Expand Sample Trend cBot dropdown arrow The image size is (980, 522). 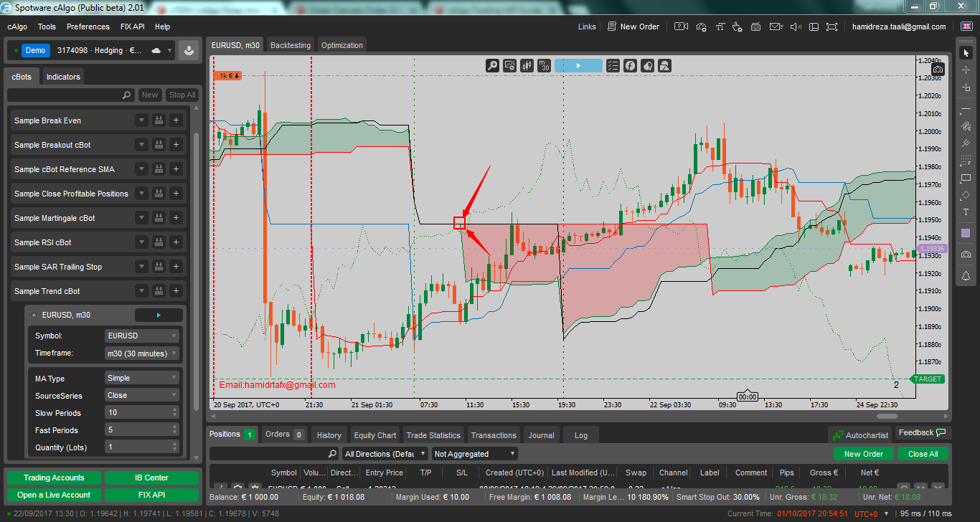141,291
